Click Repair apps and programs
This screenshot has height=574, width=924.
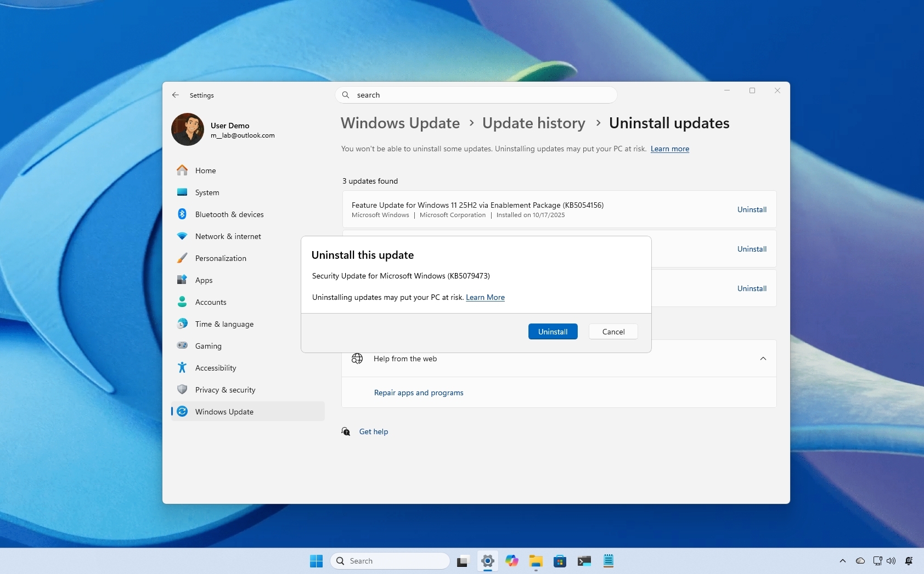418,393
